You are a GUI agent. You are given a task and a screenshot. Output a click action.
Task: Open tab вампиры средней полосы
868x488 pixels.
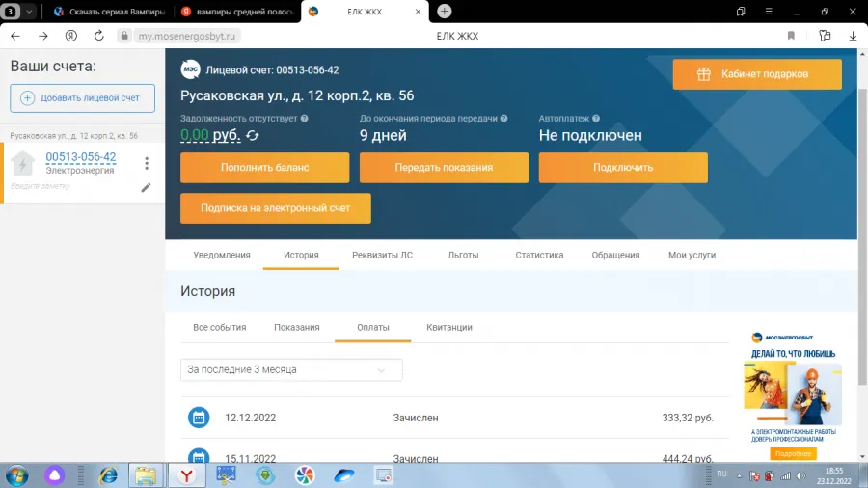click(238, 11)
